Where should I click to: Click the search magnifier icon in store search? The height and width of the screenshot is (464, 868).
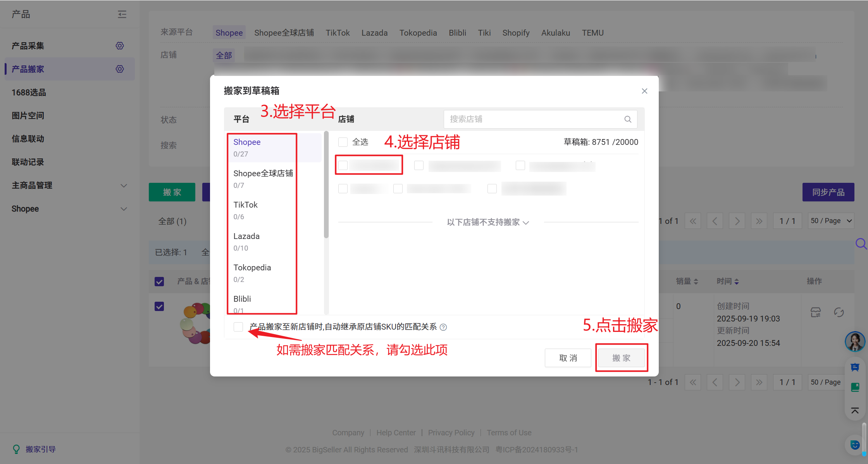point(628,119)
